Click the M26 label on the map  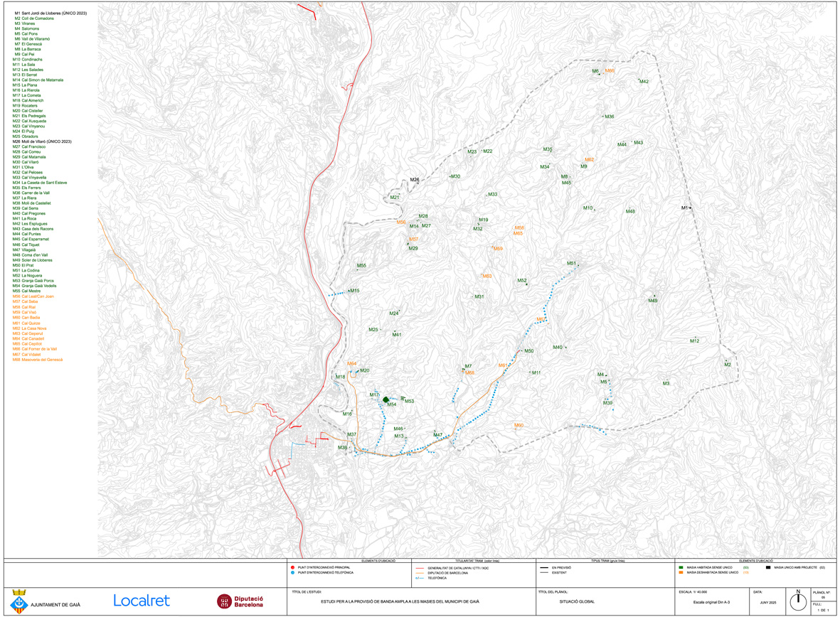click(x=415, y=180)
